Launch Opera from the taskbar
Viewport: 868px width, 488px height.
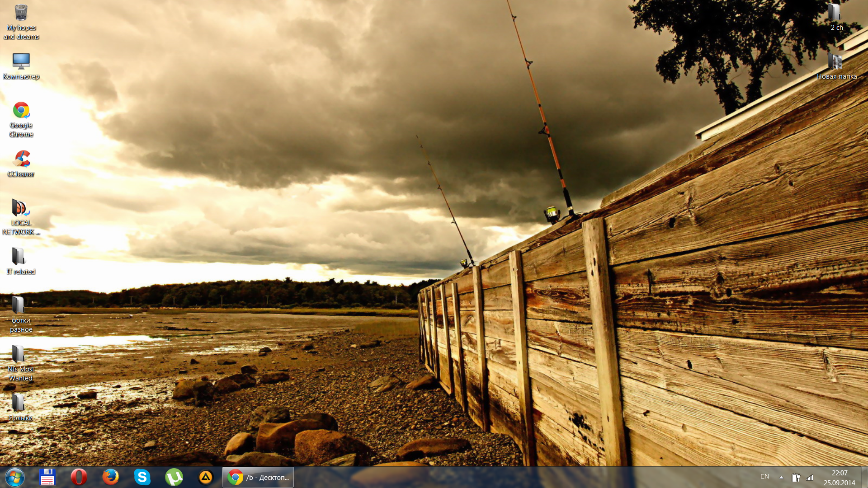point(79,477)
